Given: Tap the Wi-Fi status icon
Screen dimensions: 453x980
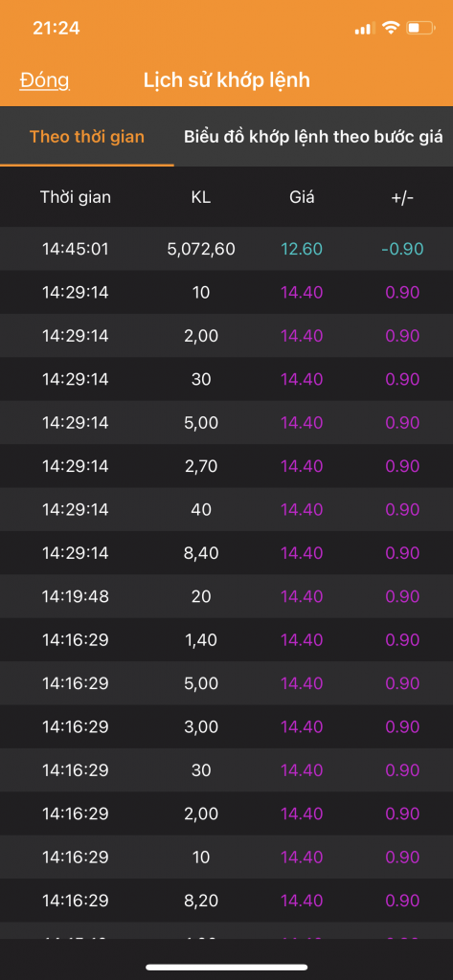Looking at the screenshot, I should click(391, 28).
